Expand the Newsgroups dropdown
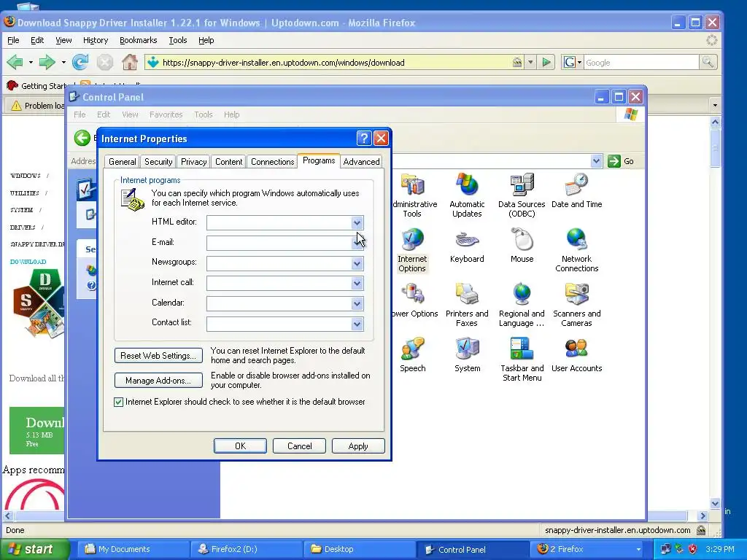The height and width of the screenshot is (560, 747). pyautogui.click(x=357, y=263)
